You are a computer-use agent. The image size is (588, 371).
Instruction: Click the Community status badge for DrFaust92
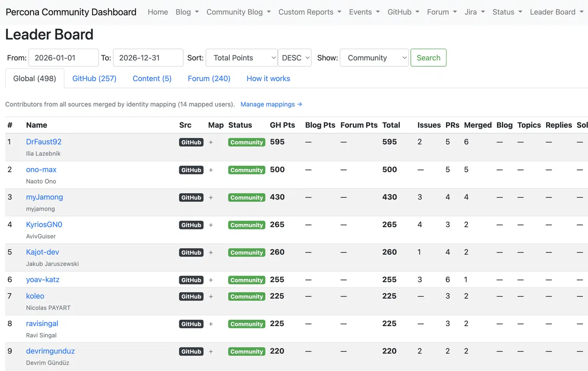pyautogui.click(x=247, y=142)
